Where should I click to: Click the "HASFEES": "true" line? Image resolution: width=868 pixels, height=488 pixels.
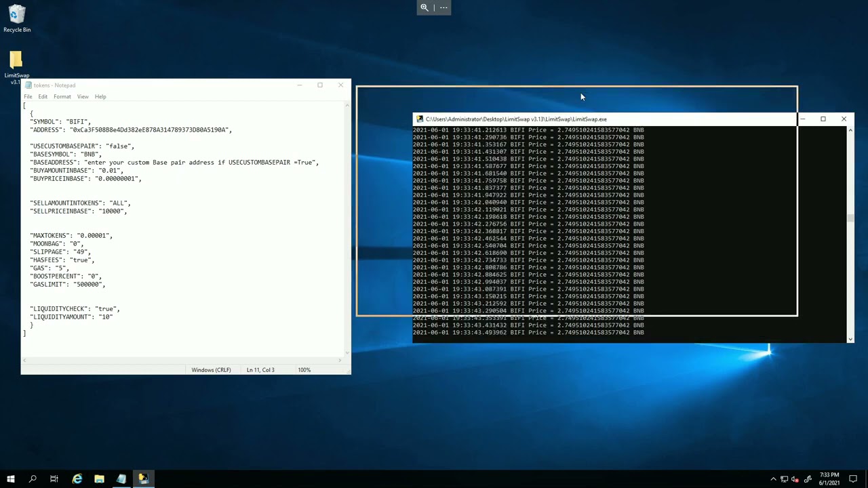click(62, 260)
